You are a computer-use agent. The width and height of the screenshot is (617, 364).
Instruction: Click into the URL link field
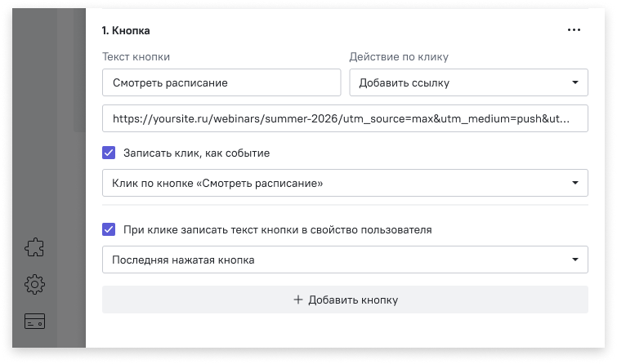click(x=345, y=118)
